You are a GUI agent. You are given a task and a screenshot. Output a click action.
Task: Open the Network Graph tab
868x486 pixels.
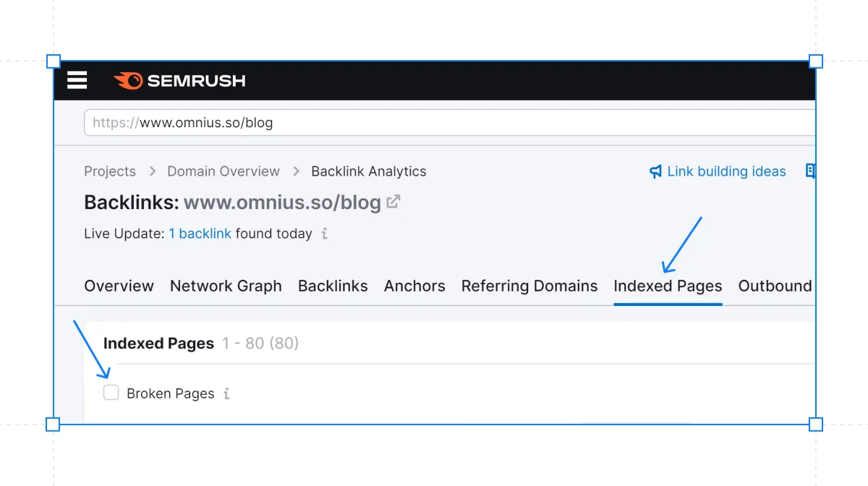(x=226, y=286)
